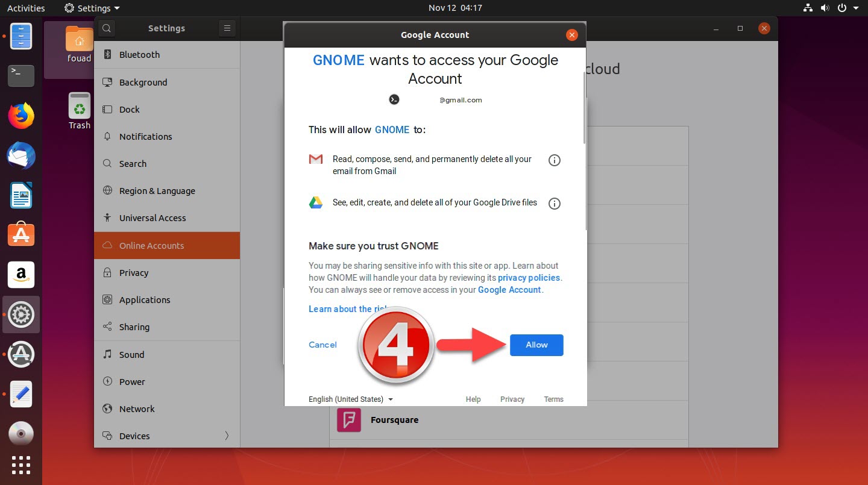Select Search in Settings sidebar
The width and height of the screenshot is (868, 485).
coord(167,163)
